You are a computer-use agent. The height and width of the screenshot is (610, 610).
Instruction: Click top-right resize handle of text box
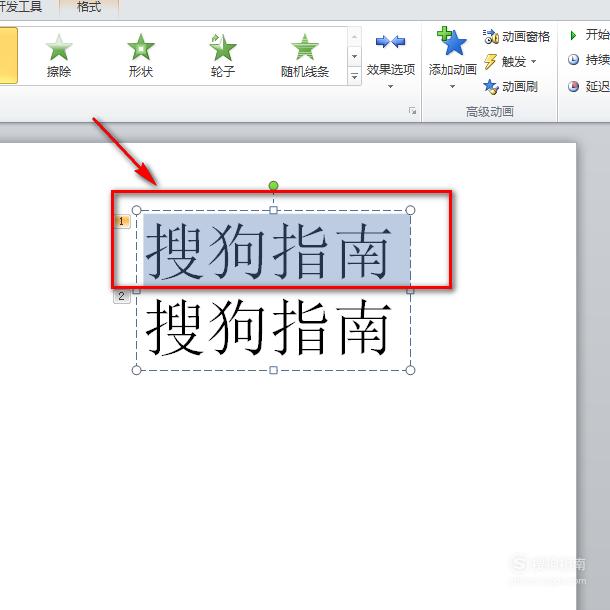tap(410, 210)
